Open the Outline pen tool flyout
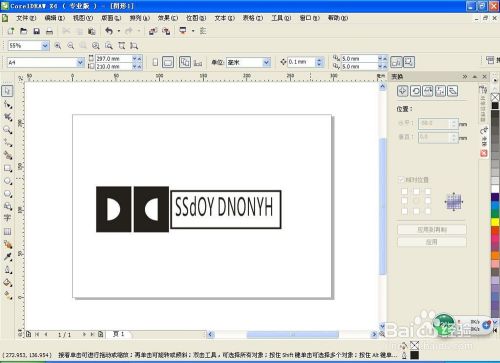This screenshot has width=500, height=363. click(x=8, y=269)
